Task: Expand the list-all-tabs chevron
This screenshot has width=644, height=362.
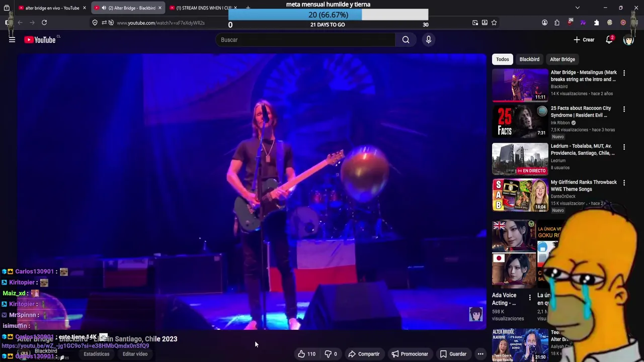Action: (x=578, y=8)
